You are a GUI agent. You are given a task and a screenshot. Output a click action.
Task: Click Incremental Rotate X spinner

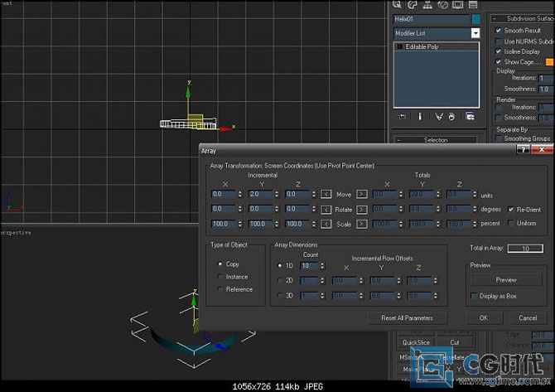[240, 209]
